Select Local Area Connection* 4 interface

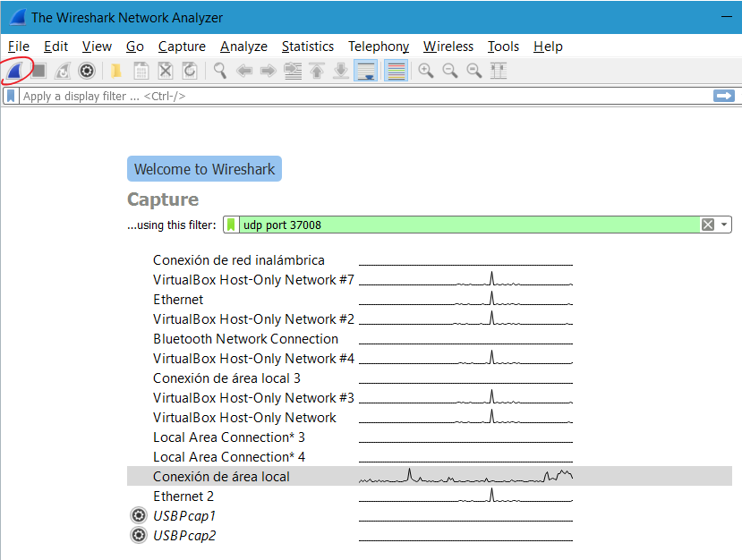(x=229, y=457)
